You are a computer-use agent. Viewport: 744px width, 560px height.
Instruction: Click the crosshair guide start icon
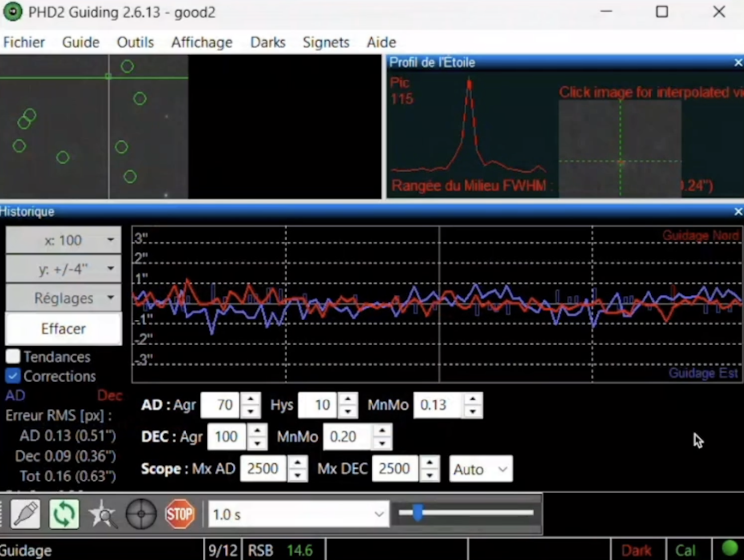[x=141, y=514]
